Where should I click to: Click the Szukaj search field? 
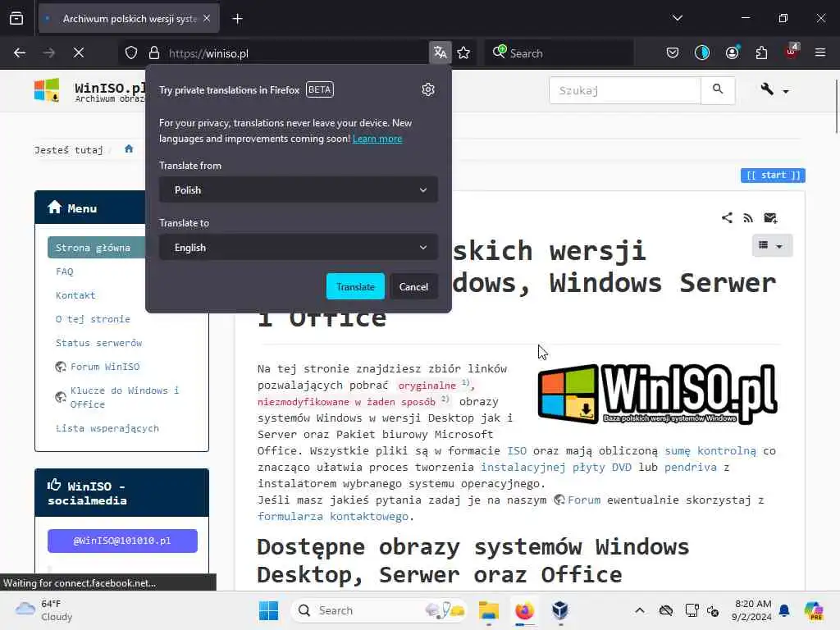click(x=624, y=90)
